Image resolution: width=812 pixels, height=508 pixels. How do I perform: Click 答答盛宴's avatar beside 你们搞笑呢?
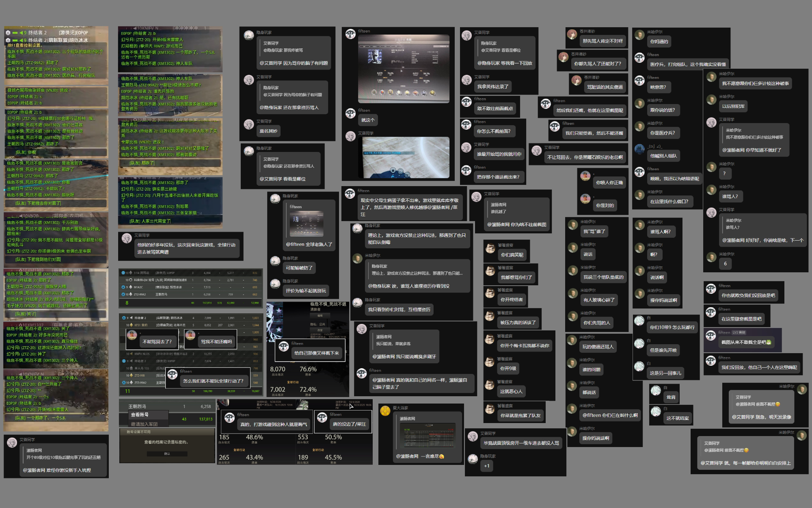coord(490,248)
